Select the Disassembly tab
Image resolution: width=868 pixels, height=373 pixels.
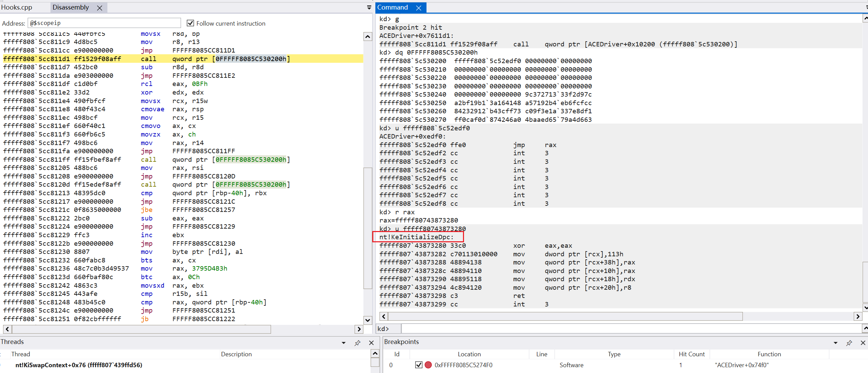click(x=71, y=8)
